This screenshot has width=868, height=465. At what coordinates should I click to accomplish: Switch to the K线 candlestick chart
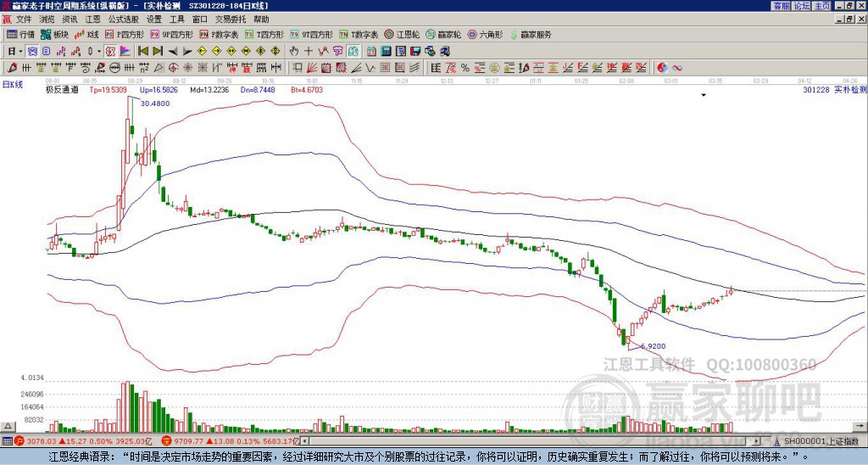coord(86,34)
